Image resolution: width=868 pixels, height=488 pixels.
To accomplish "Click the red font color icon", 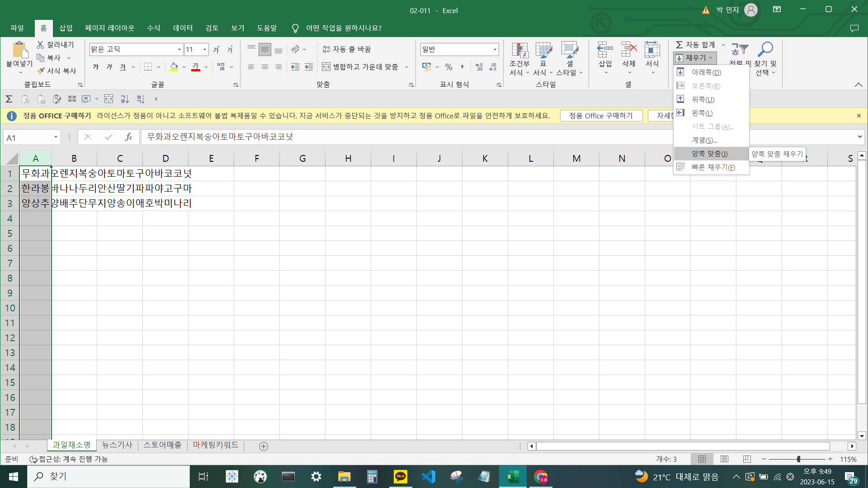I will click(x=196, y=67).
